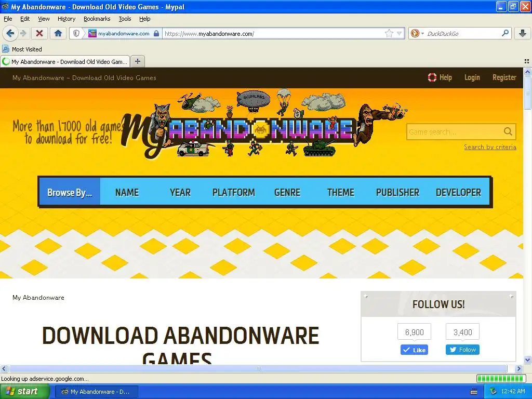Click the 3,400 followers count box
532x399 pixels.
coord(462,332)
